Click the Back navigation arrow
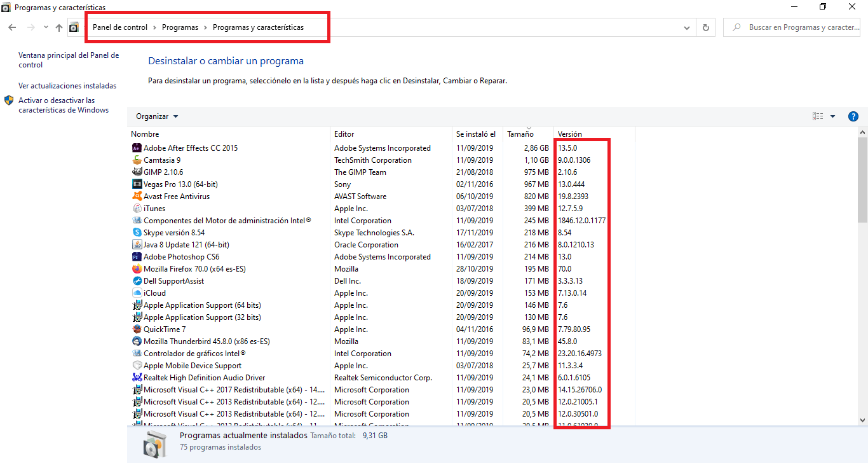 (x=12, y=27)
